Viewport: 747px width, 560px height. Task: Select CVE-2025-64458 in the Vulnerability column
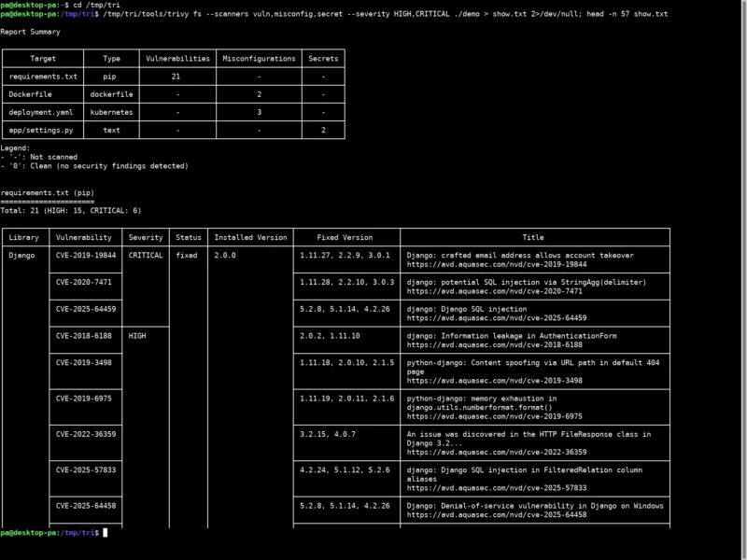tap(86, 506)
